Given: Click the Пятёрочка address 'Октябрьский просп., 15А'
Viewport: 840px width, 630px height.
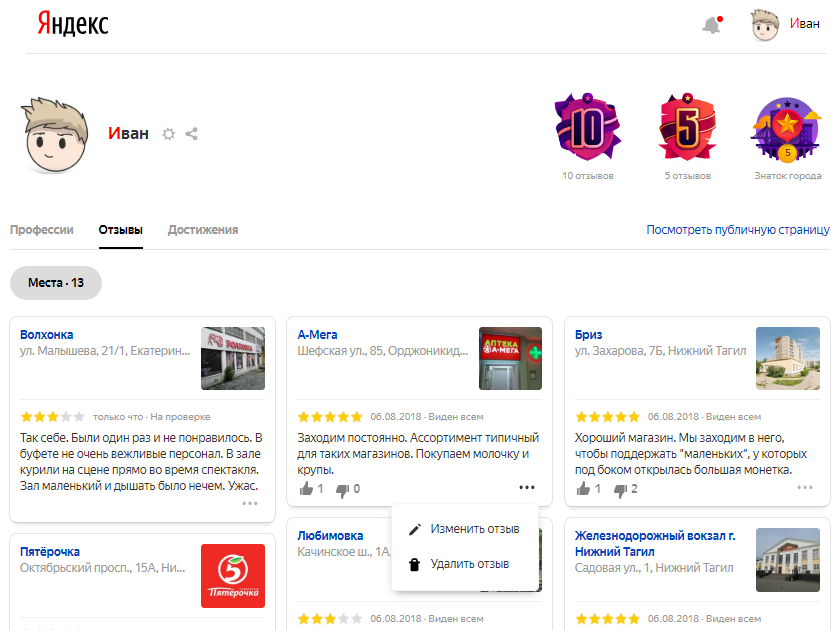Looking at the screenshot, I should pos(102,568).
